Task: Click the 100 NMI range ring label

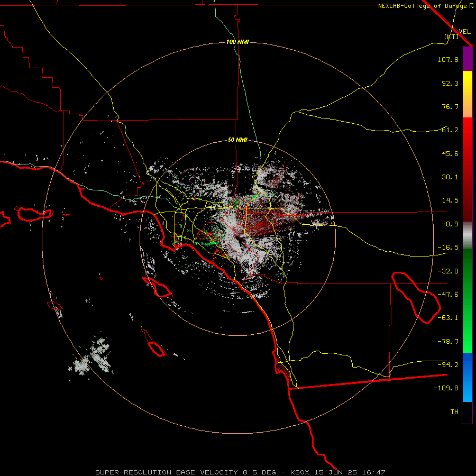Action: [237, 42]
